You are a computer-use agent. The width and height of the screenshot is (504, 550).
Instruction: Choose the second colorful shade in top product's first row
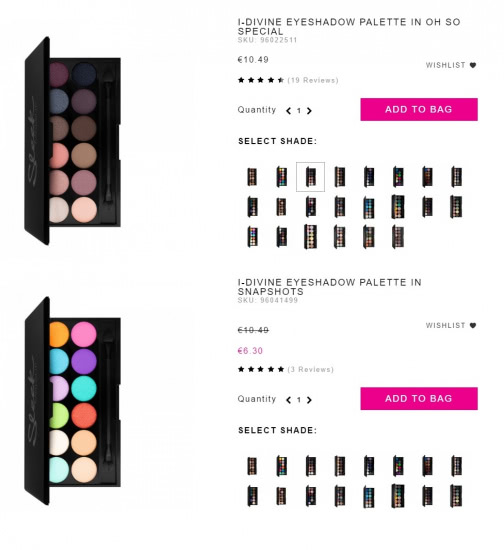click(x=282, y=176)
